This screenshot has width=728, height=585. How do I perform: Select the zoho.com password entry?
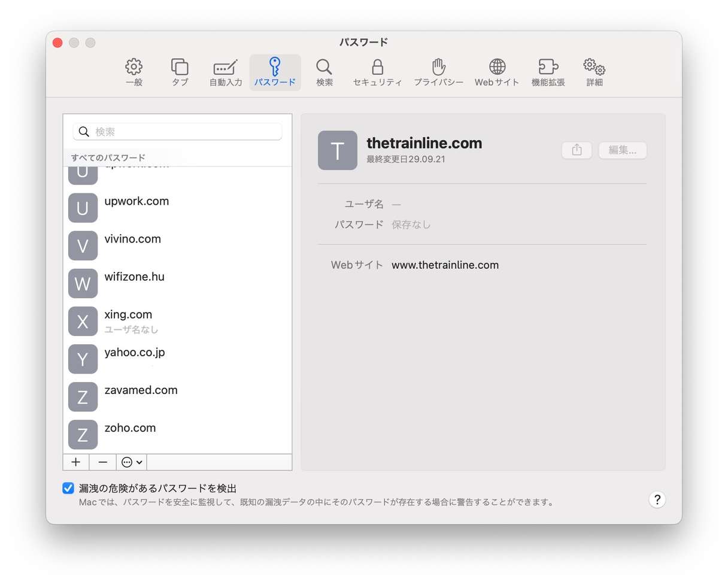tap(177, 434)
